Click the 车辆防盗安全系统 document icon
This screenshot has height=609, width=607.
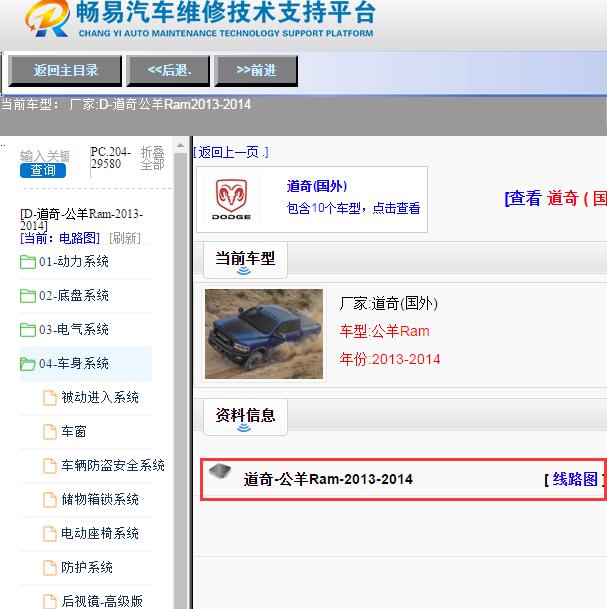[50, 466]
